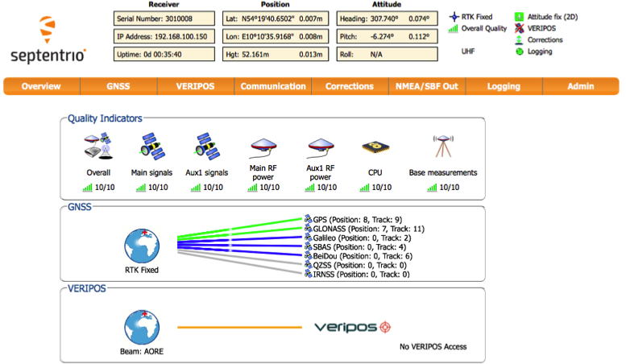626x364 pixels.
Task: Click the Logging status icon in header
Action: tap(519, 52)
